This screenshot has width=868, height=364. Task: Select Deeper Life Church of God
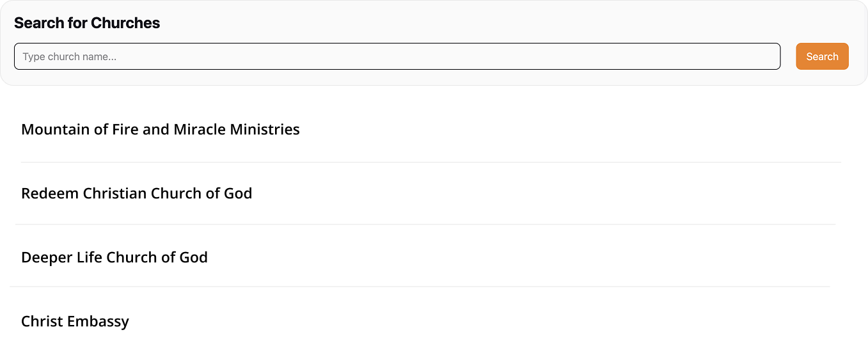pos(114,257)
